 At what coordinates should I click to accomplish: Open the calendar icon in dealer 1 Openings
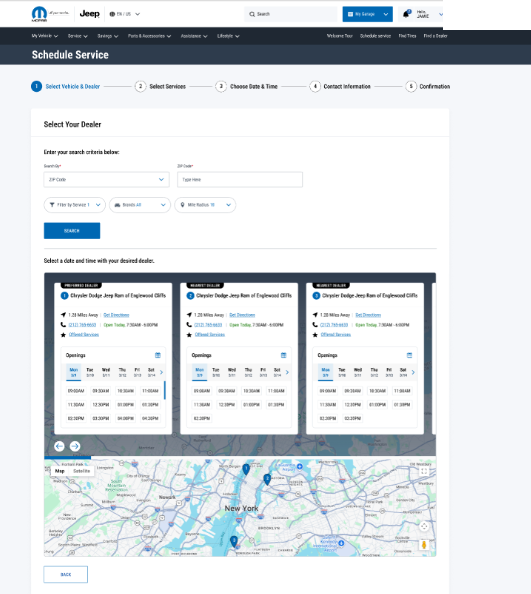pyautogui.click(x=158, y=355)
